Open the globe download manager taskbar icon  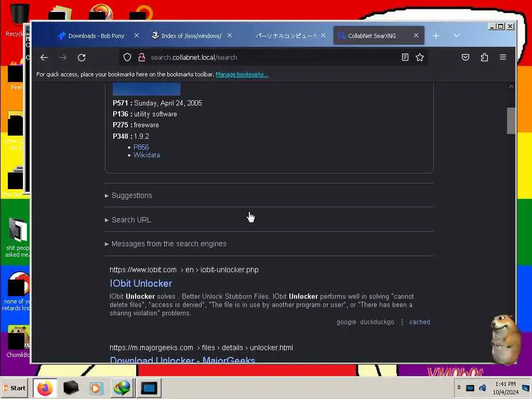coord(122,388)
